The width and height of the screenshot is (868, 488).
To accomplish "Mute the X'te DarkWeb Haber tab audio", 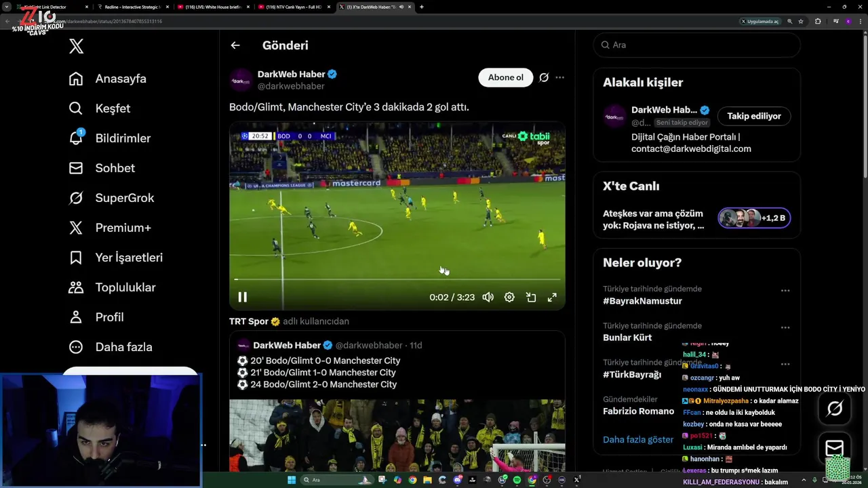I will click(x=401, y=7).
